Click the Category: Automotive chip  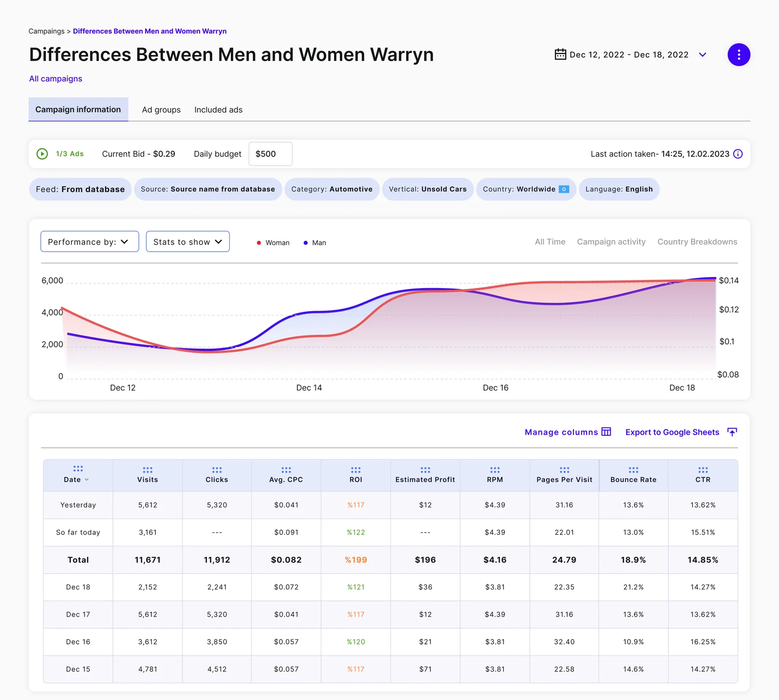click(332, 189)
